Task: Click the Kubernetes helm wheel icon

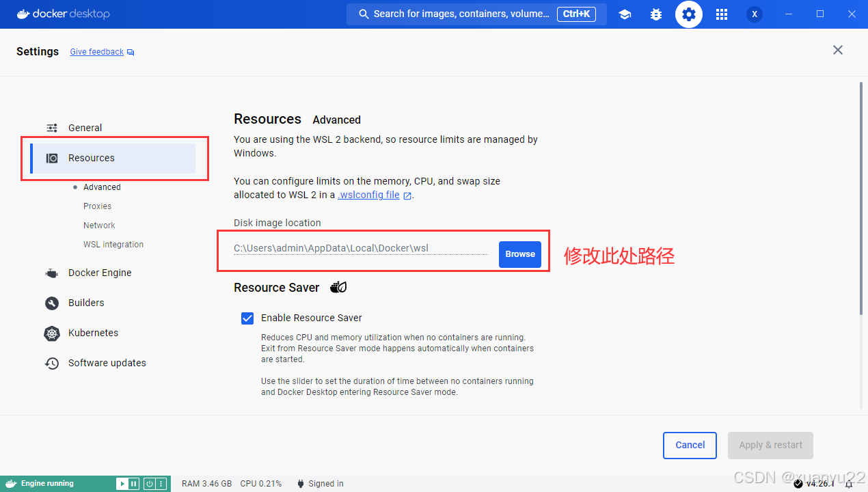Action: point(52,333)
